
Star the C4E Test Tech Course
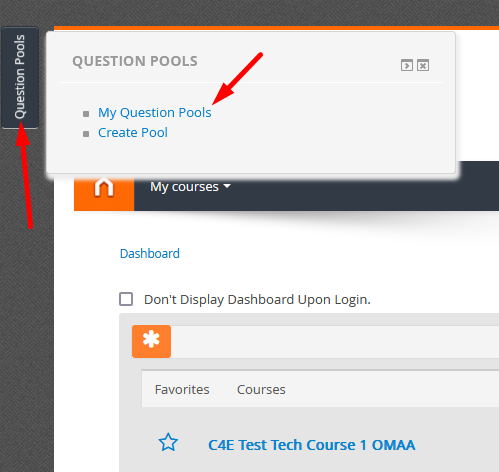168,443
